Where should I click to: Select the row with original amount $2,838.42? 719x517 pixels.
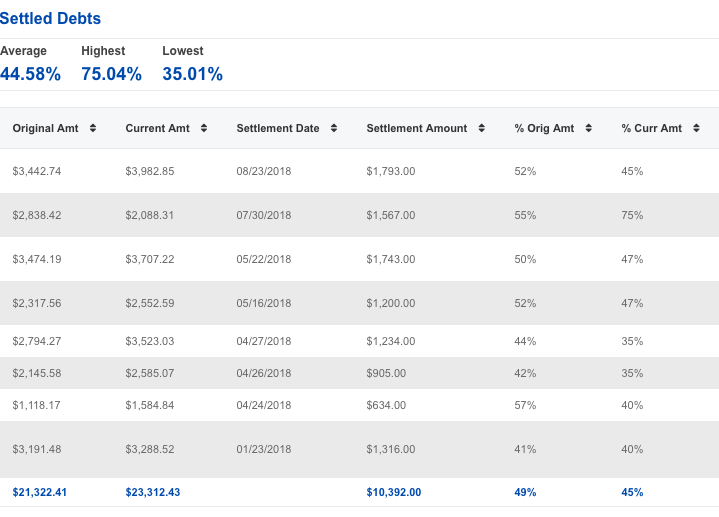[x=37, y=215]
